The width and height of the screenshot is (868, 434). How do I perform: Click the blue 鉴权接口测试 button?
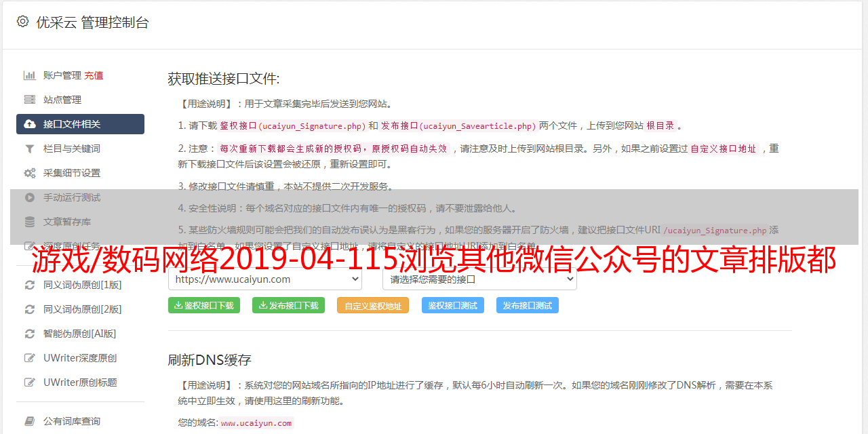(x=453, y=305)
